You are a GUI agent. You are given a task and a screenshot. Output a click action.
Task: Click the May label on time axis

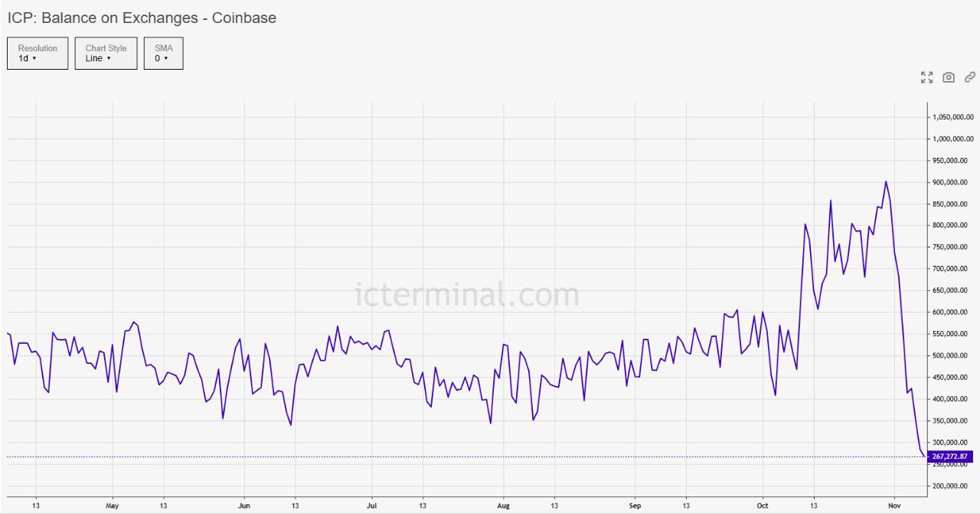(x=113, y=506)
